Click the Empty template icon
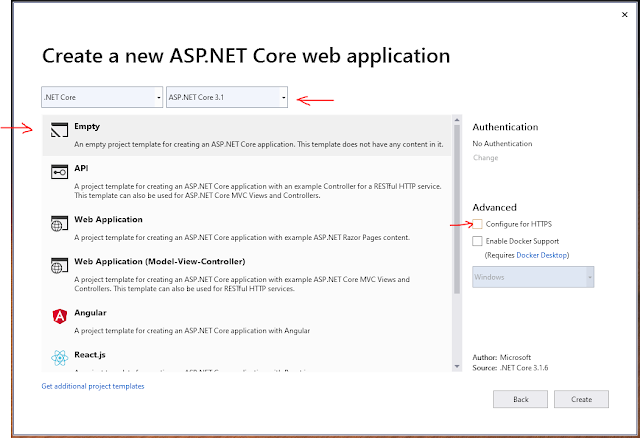Screen dimensions: 640x438 (x=58, y=131)
